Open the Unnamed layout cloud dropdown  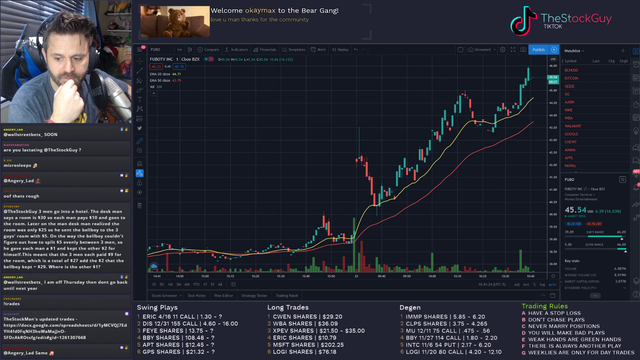482,49
